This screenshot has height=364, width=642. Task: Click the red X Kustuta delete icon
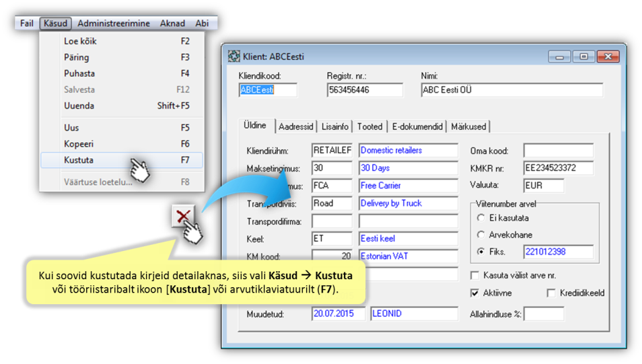point(183,216)
